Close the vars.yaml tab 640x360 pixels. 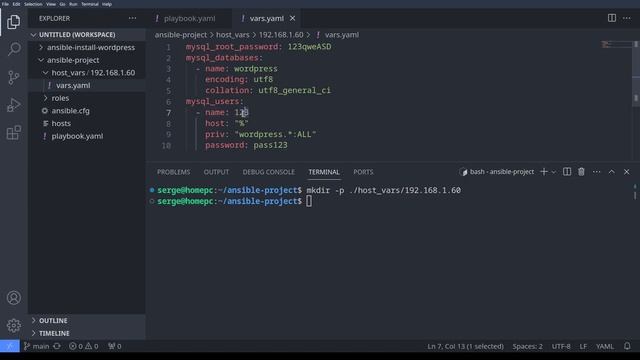(x=292, y=18)
